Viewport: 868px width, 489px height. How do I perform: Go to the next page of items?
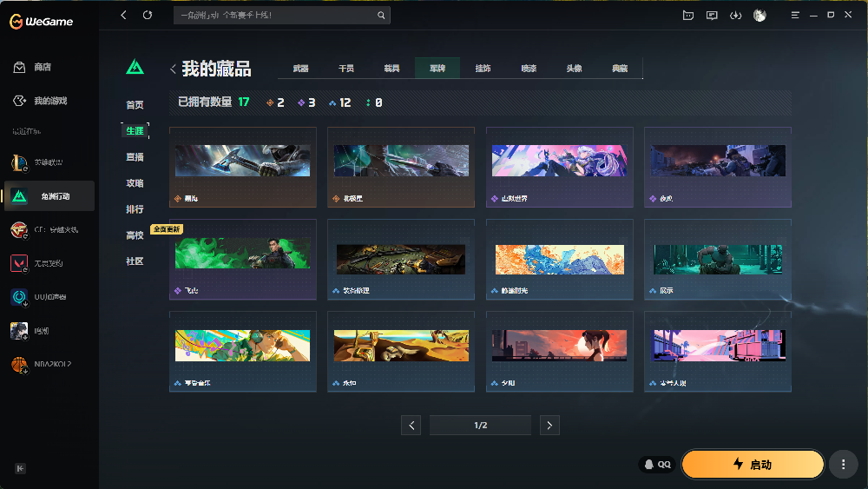click(x=549, y=426)
